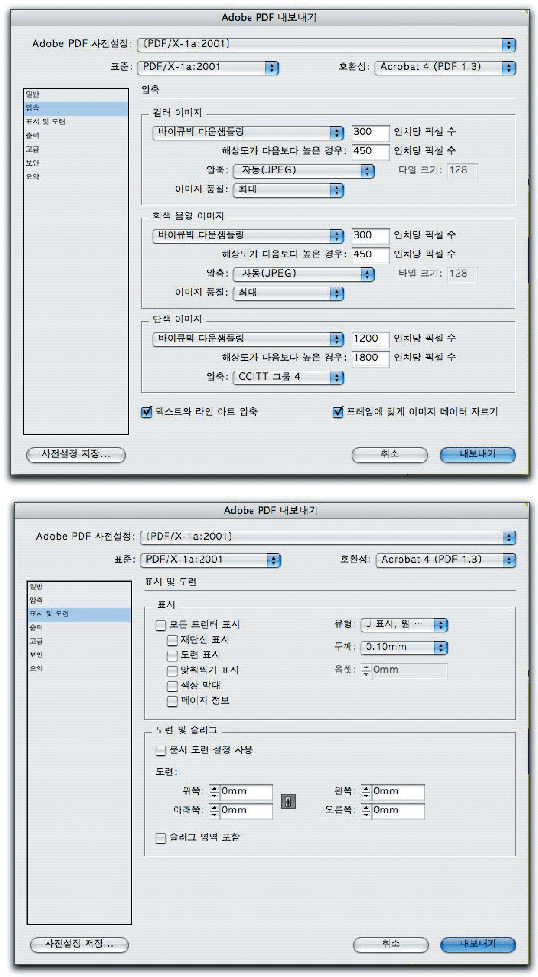Click 아래쪽 bleed 0mm field
538x977 pixels.
tap(246, 811)
